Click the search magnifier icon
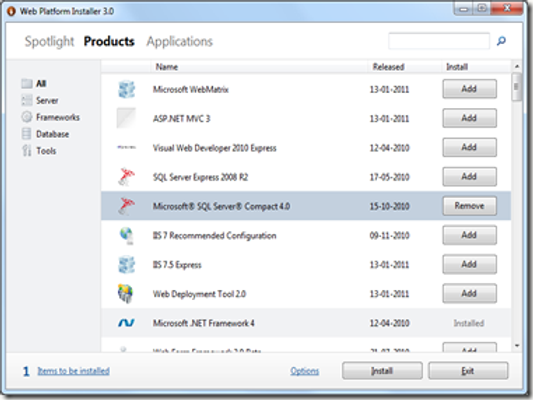 (x=501, y=41)
